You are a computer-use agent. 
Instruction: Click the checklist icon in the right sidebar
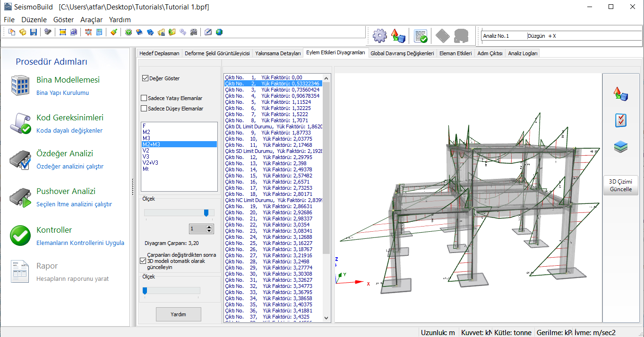(x=620, y=120)
